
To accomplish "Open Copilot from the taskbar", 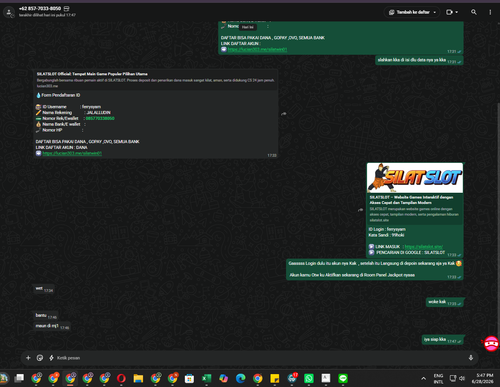I will 223,378.
